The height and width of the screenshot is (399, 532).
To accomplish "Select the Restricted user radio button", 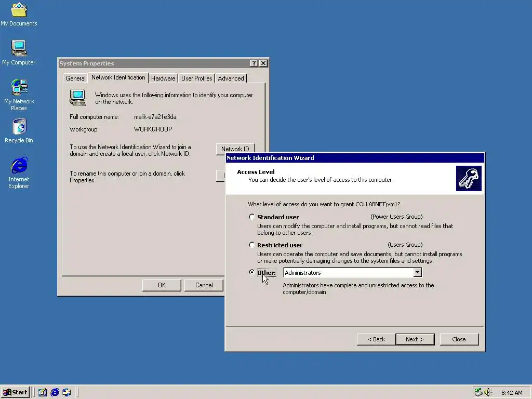I will (252, 245).
